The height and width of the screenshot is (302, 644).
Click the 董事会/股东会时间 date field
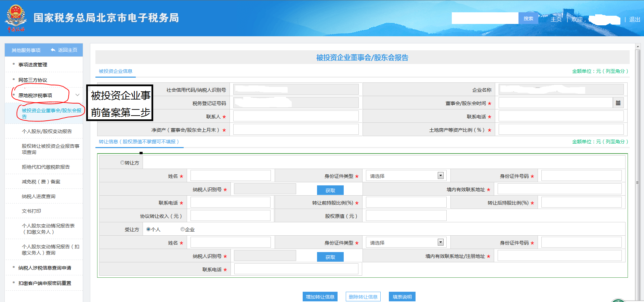click(x=555, y=103)
